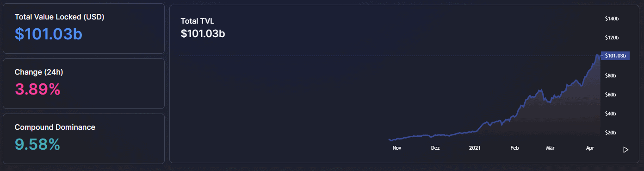Select the Apr marker on the time axis

tap(590, 148)
